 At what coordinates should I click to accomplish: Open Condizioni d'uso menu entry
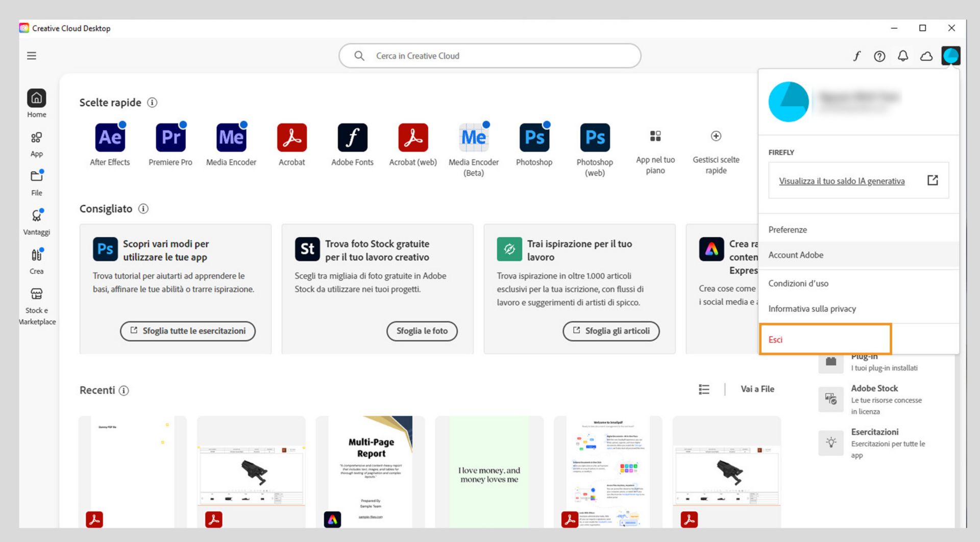click(x=859, y=284)
